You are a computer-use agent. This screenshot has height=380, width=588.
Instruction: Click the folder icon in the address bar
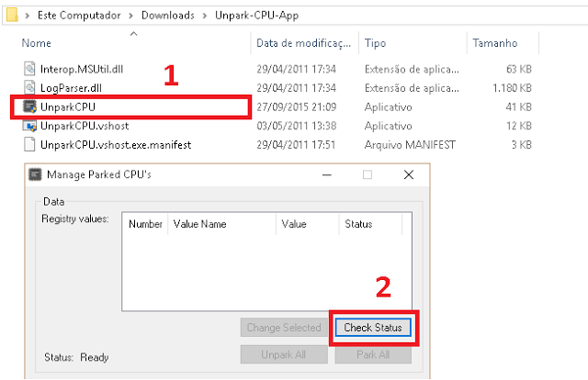tap(12, 15)
